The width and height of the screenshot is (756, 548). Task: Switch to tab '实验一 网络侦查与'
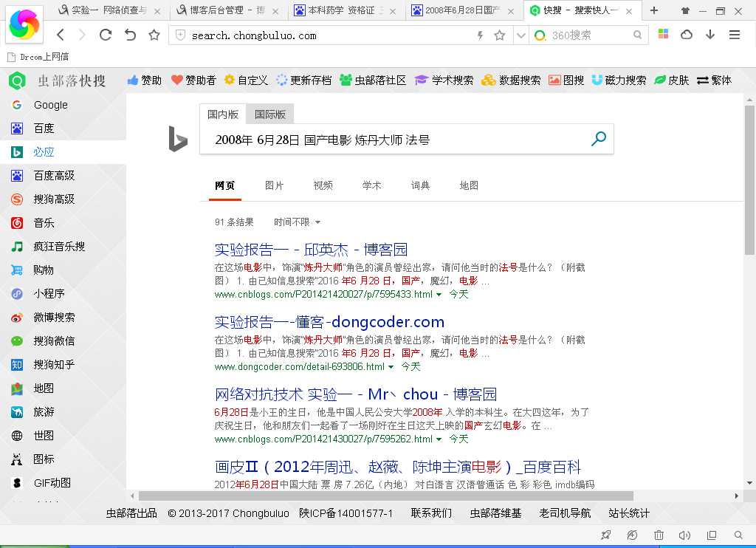tap(109, 10)
